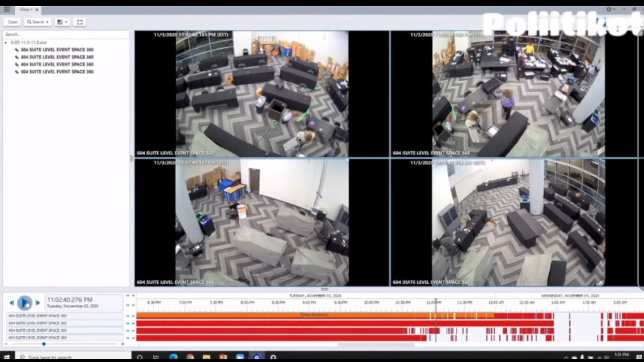The width and height of the screenshot is (644, 362).
Task: Click the Open button
Action: pyautogui.click(x=12, y=22)
